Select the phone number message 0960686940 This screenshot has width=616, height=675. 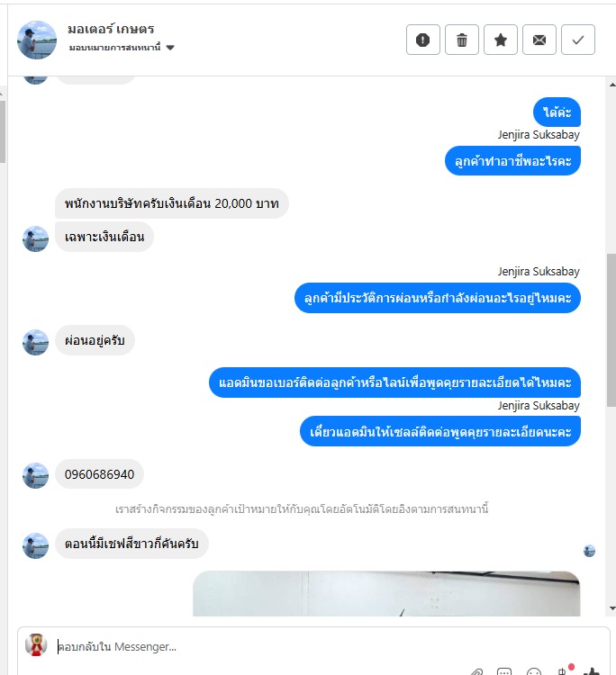(99, 474)
